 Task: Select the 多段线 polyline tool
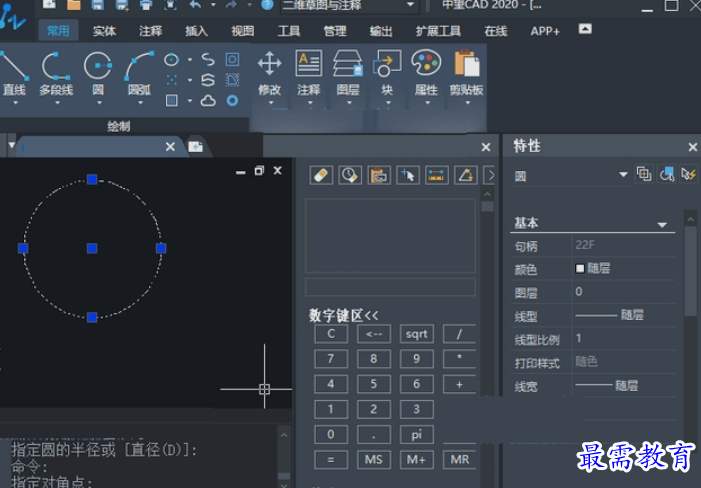tap(56, 74)
